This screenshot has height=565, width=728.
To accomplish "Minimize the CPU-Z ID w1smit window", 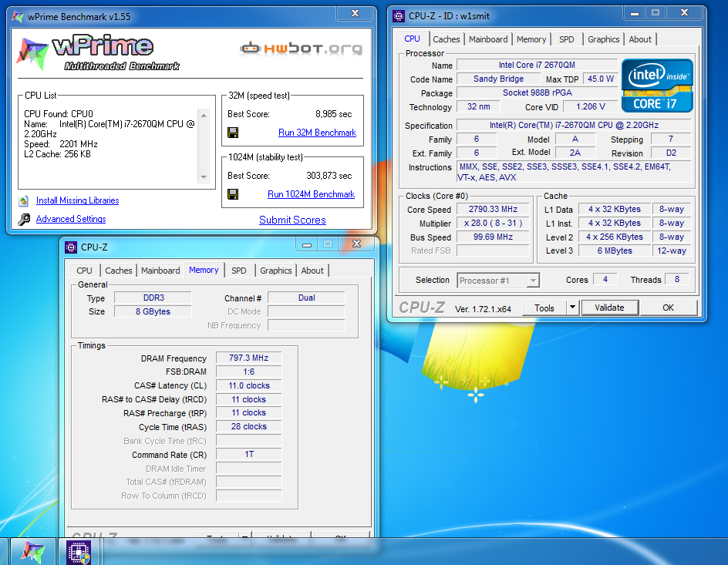I will (x=635, y=13).
